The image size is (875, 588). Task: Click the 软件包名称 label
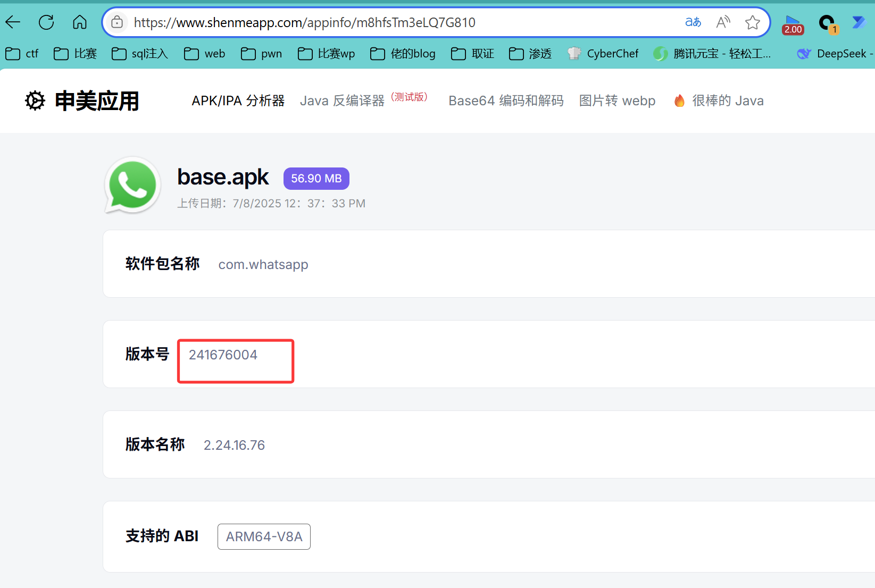coord(162,264)
